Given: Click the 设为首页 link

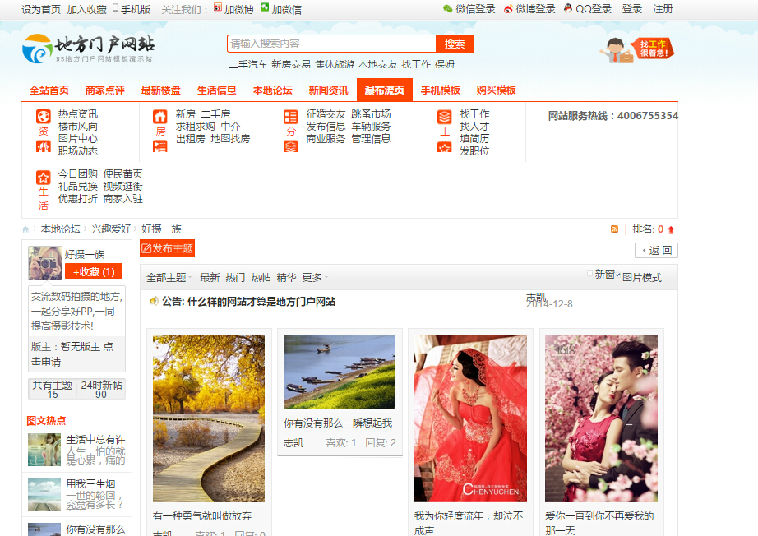Looking at the screenshot, I should pyautogui.click(x=41, y=9).
